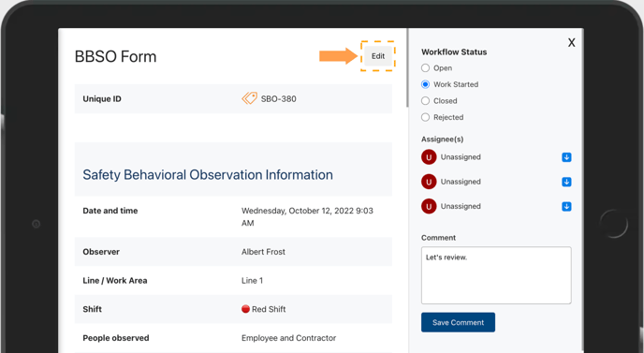
Task: Select the Red Shift value text
Action: tap(269, 309)
